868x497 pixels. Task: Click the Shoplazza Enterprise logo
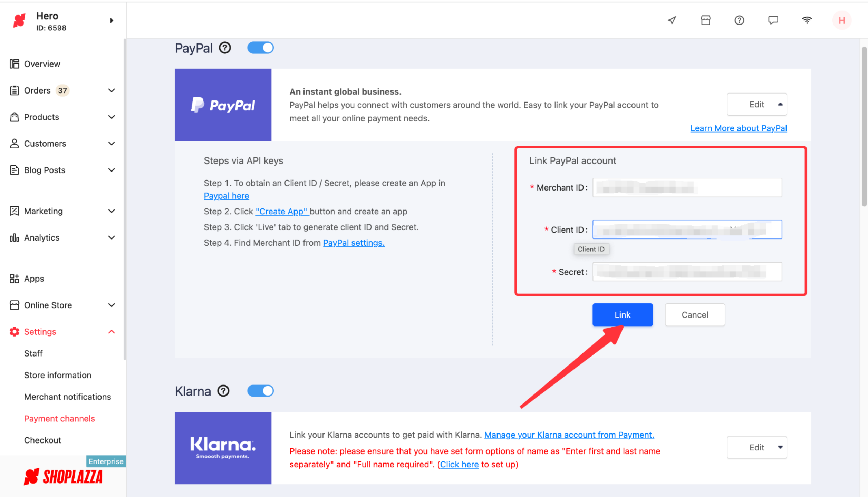coord(63,477)
